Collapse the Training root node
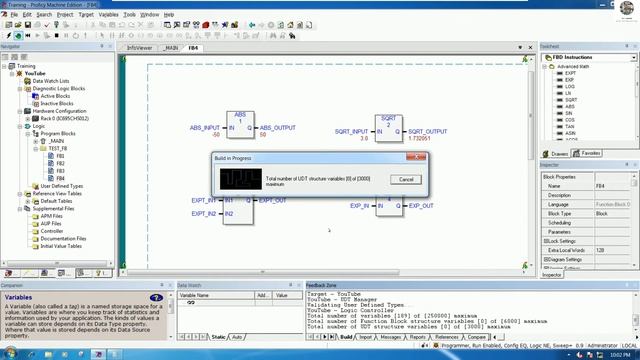 (4, 66)
